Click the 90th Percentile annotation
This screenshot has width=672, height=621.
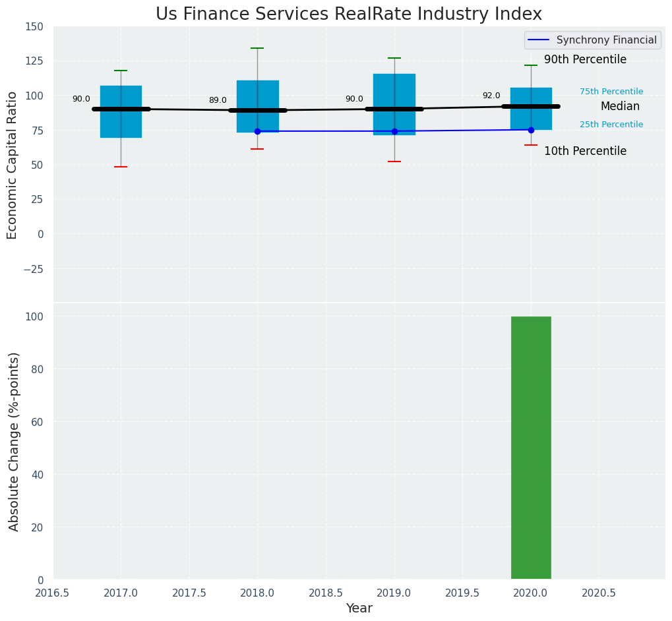[585, 60]
